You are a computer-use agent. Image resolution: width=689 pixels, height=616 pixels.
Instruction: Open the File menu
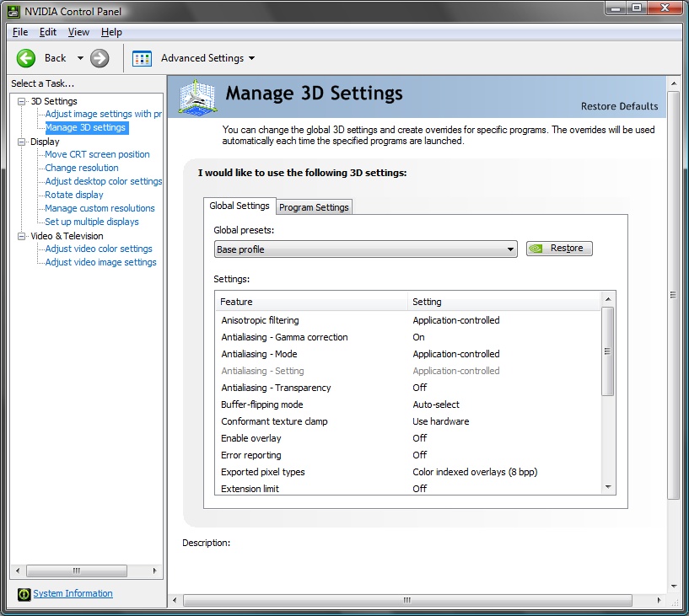[x=20, y=32]
